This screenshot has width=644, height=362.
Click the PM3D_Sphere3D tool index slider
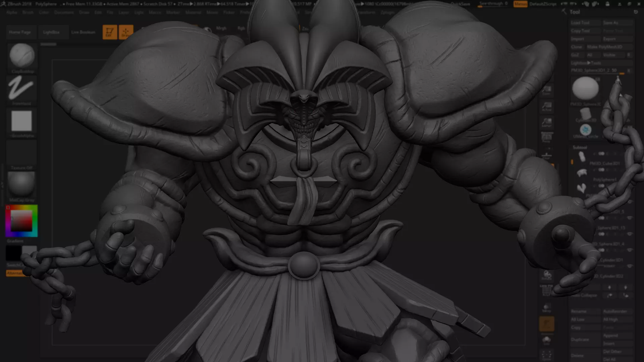[598, 71]
